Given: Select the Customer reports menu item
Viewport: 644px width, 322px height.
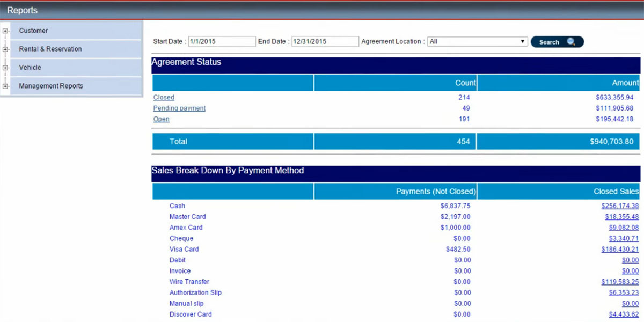Looking at the screenshot, I should [x=33, y=31].
